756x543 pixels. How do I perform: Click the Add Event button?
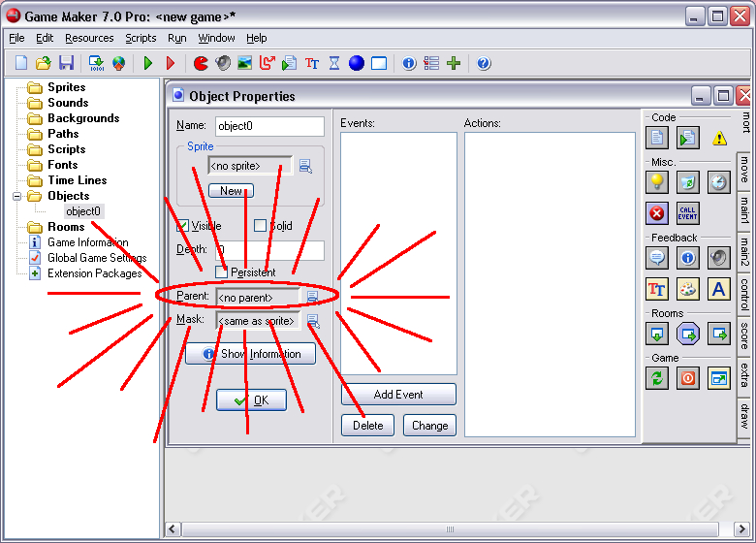click(x=397, y=395)
